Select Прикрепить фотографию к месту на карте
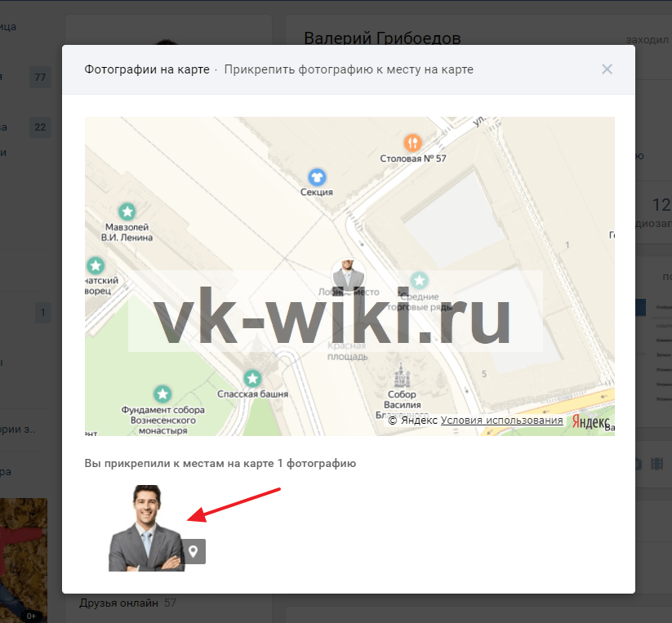 (349, 69)
